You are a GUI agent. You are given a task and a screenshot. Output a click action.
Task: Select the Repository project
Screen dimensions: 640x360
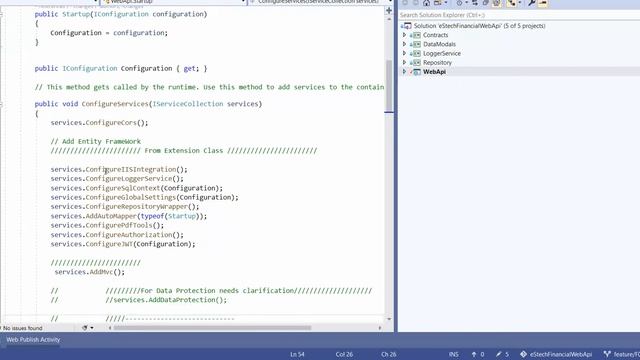[437, 62]
